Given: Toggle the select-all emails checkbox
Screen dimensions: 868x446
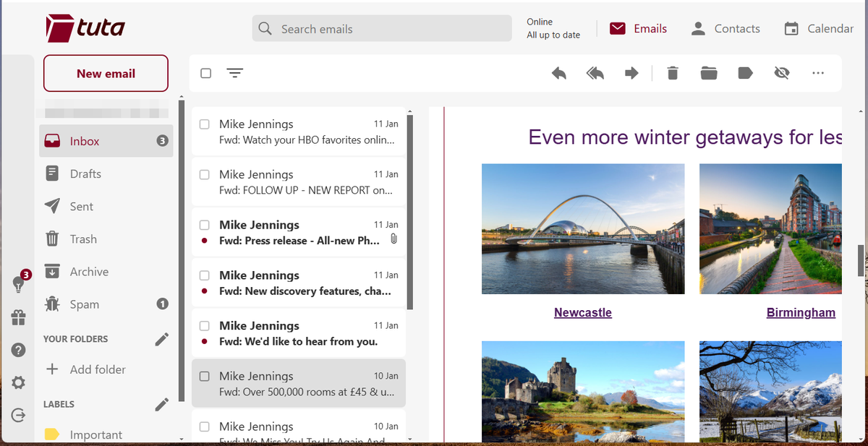Looking at the screenshot, I should coord(205,72).
